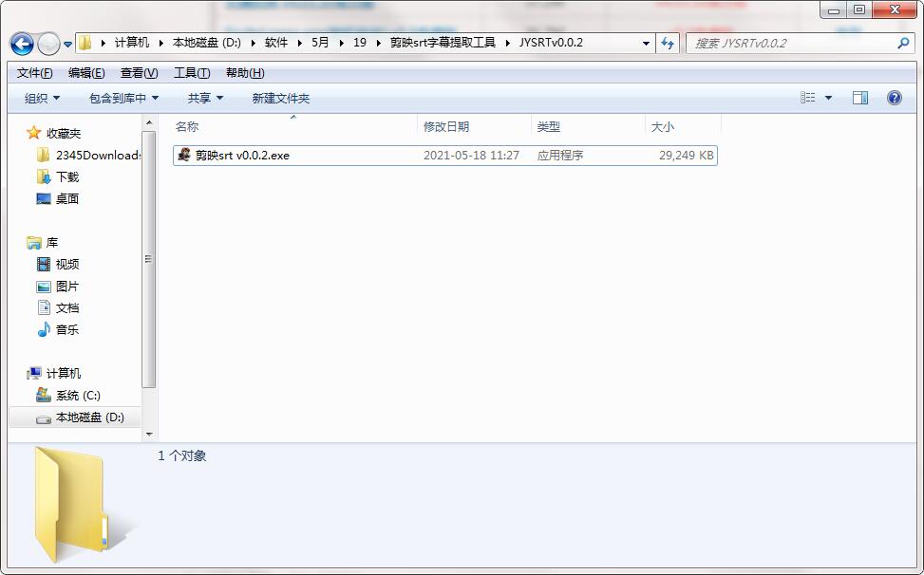Open 下载 in the favorites list

tap(67, 177)
